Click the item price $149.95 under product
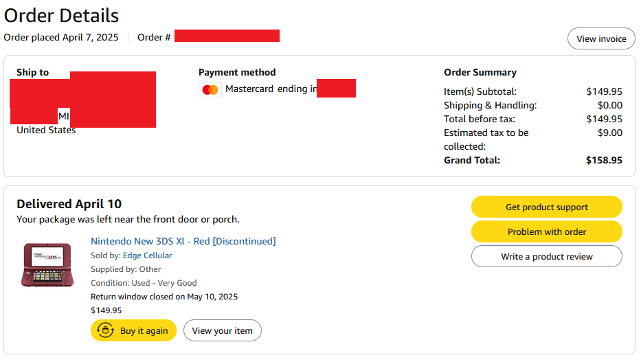 [106, 310]
